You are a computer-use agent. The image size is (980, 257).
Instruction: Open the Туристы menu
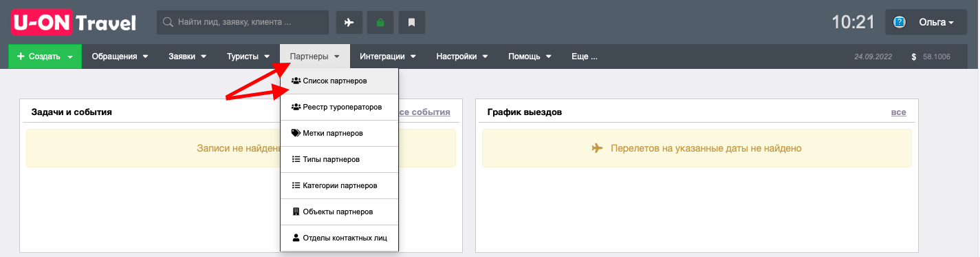(x=248, y=56)
